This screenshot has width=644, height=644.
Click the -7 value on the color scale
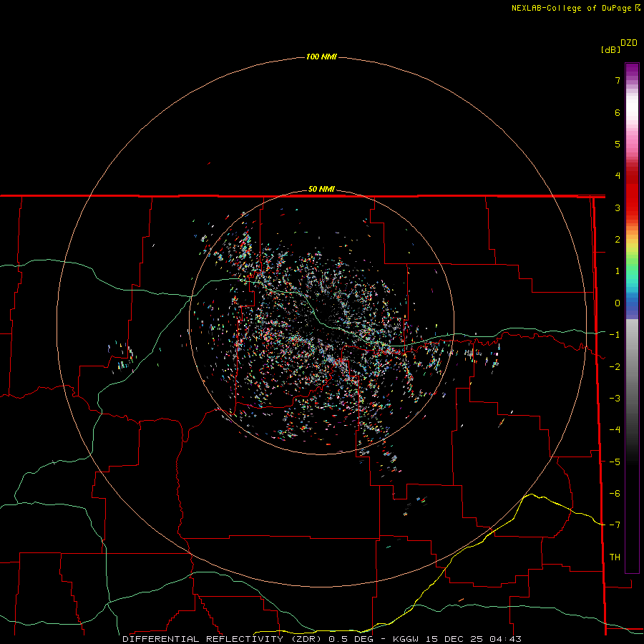pyautogui.click(x=615, y=525)
